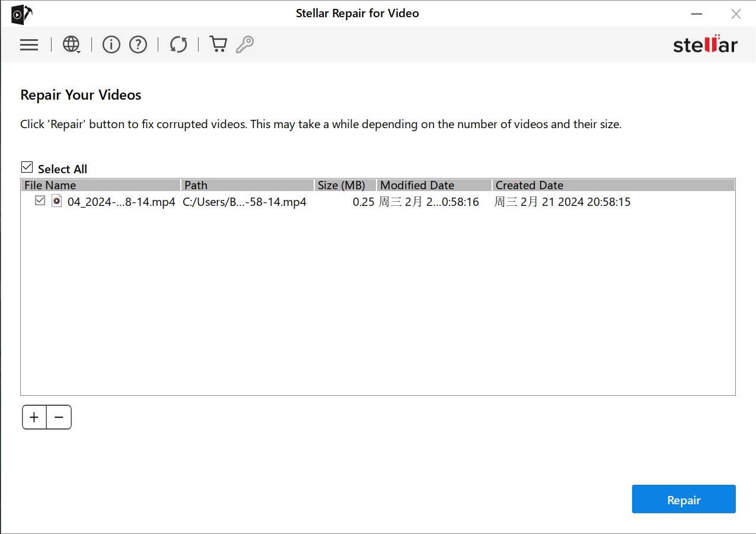Screen dimensions: 756x534
Task: Open the hamburger main menu
Action: (x=29, y=44)
